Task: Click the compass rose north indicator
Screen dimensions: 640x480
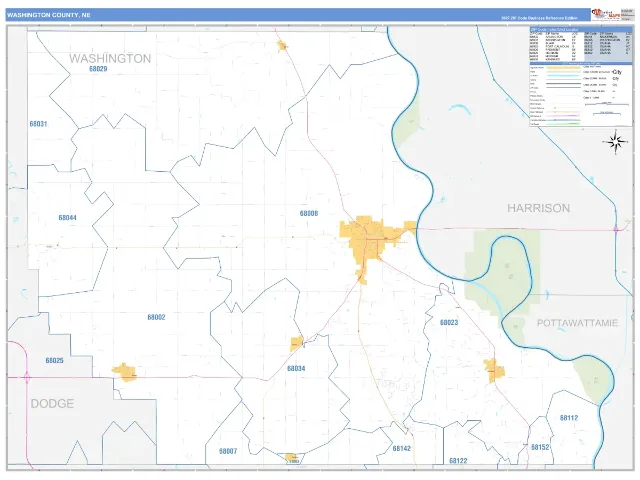Action: click(616, 142)
